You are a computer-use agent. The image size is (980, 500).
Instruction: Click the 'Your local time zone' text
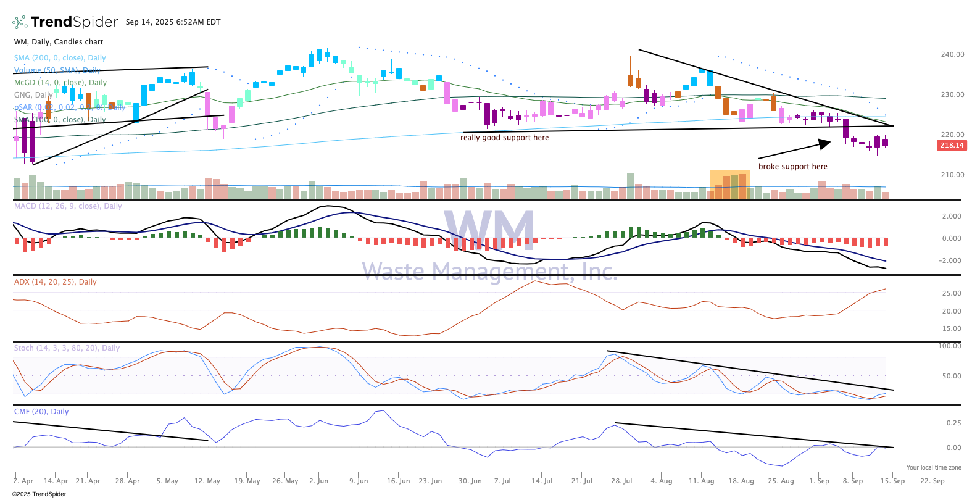pyautogui.click(x=933, y=468)
